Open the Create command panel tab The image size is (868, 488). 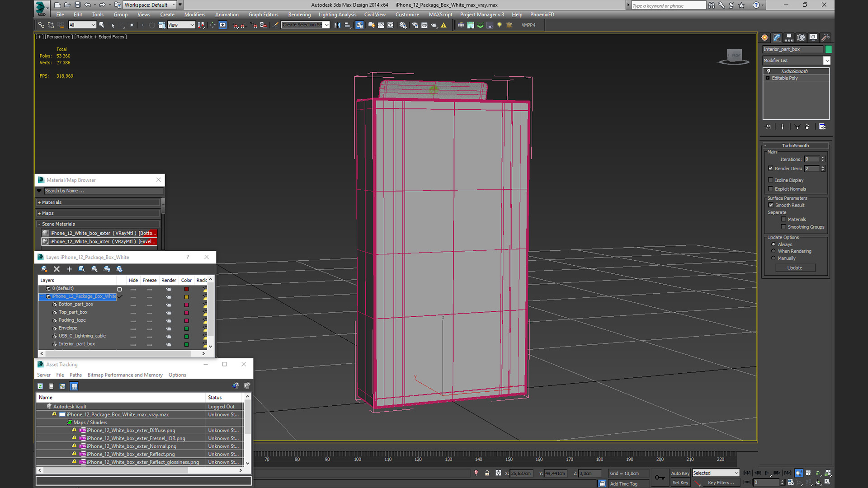[764, 38]
